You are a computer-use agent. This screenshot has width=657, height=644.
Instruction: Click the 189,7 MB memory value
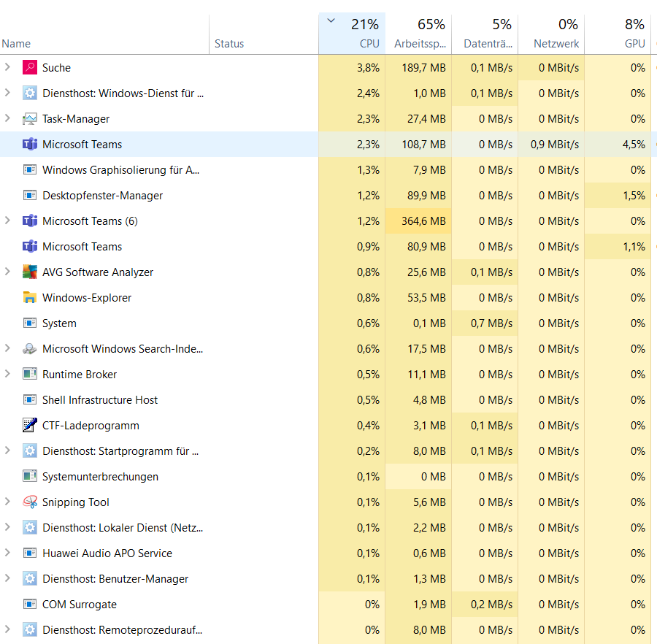(423, 68)
